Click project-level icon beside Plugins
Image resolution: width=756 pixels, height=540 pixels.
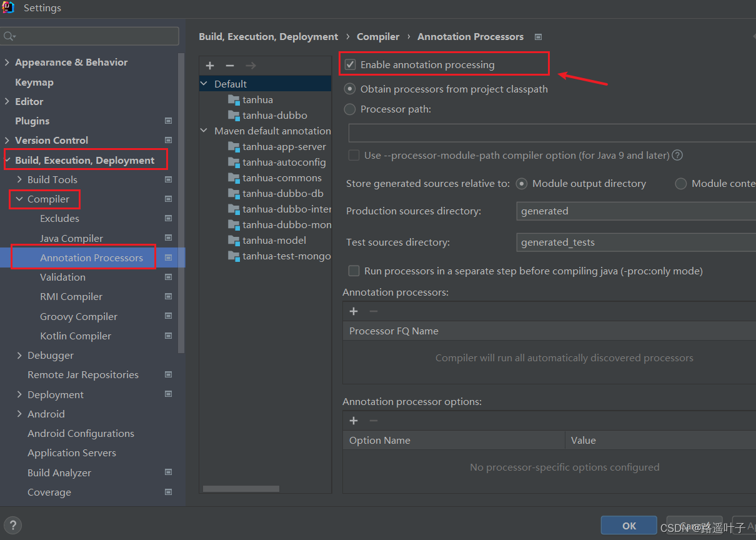point(168,121)
